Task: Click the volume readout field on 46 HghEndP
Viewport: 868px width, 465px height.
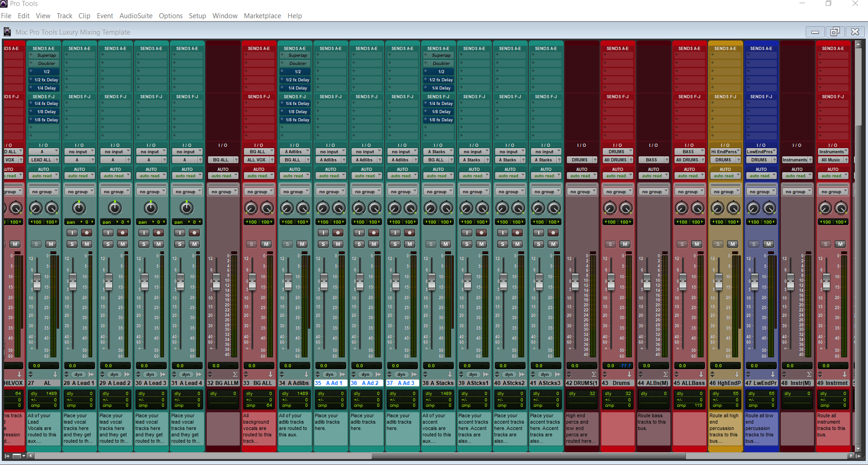Action: [x=725, y=365]
